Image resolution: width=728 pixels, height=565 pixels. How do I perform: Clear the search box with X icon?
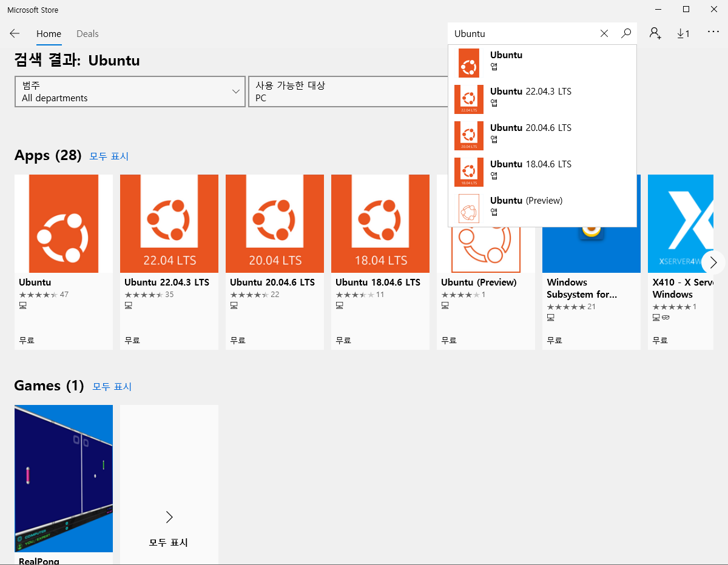[604, 33]
